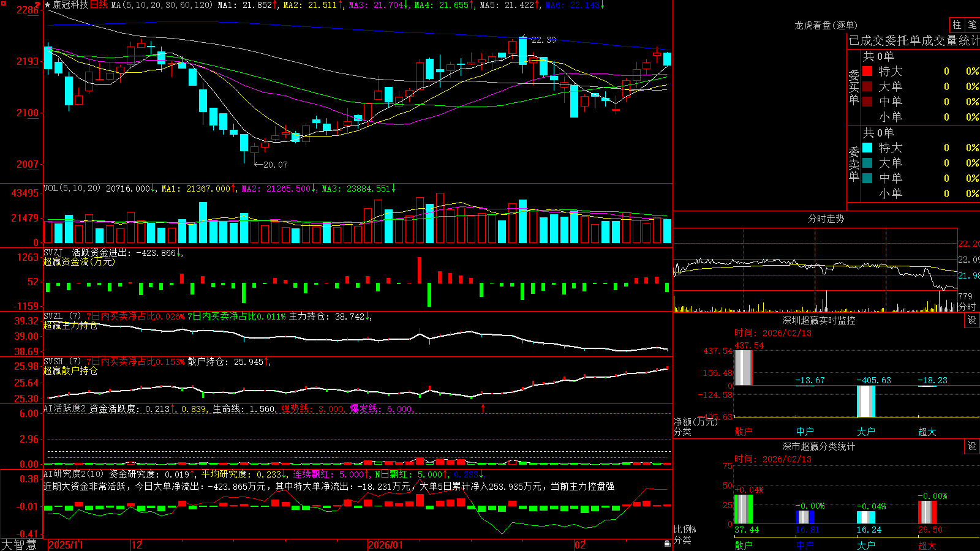
Task: Switch 龙虎看盘 to 柱 (bar) mode
Action: pyautogui.click(x=957, y=24)
